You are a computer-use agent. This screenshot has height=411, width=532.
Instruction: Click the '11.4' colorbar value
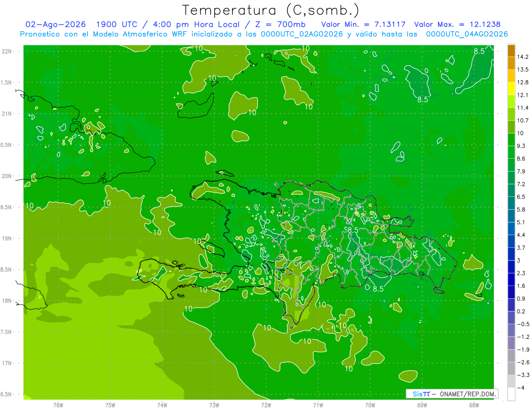click(523, 108)
